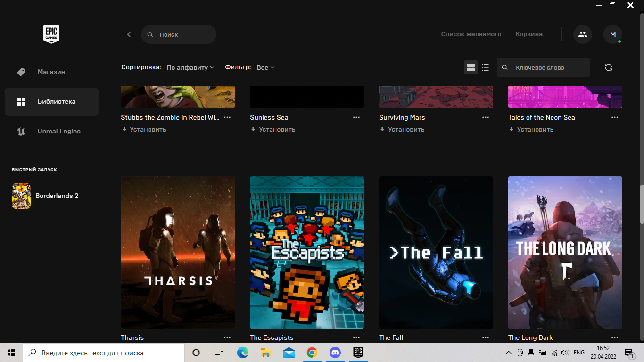The image size is (644, 362).
Task: Open the three-dot menu for Tharsis
Action: (227, 337)
